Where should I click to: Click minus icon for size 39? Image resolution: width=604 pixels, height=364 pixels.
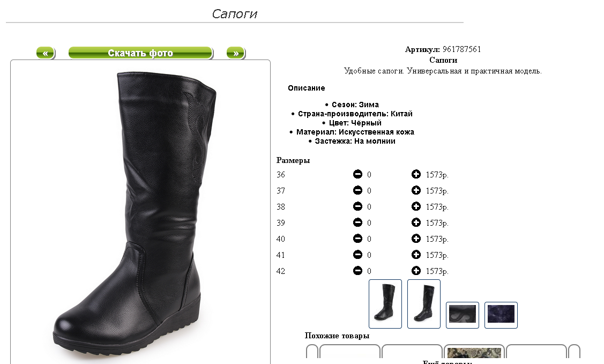pyautogui.click(x=357, y=222)
